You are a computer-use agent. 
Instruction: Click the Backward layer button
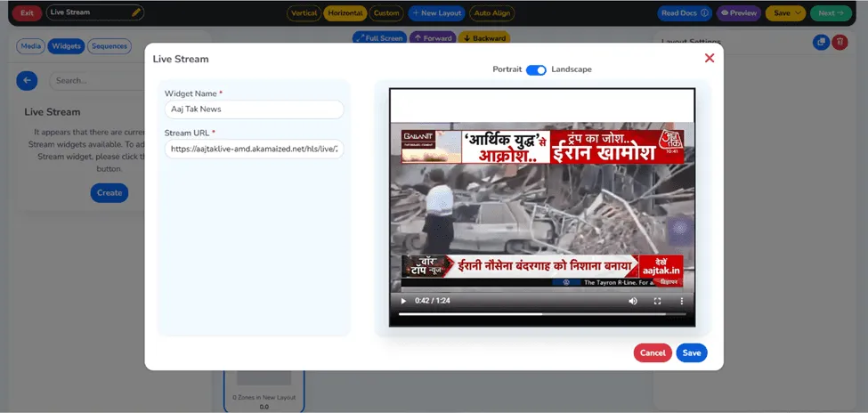pos(484,38)
